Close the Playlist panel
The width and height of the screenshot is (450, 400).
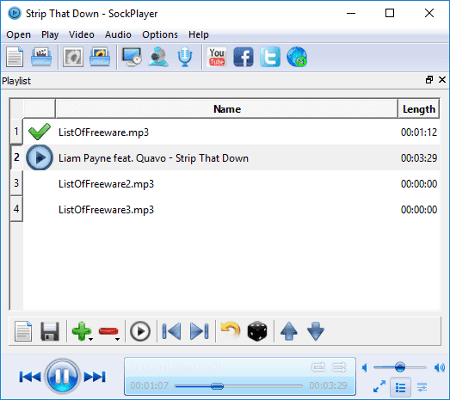[442, 80]
